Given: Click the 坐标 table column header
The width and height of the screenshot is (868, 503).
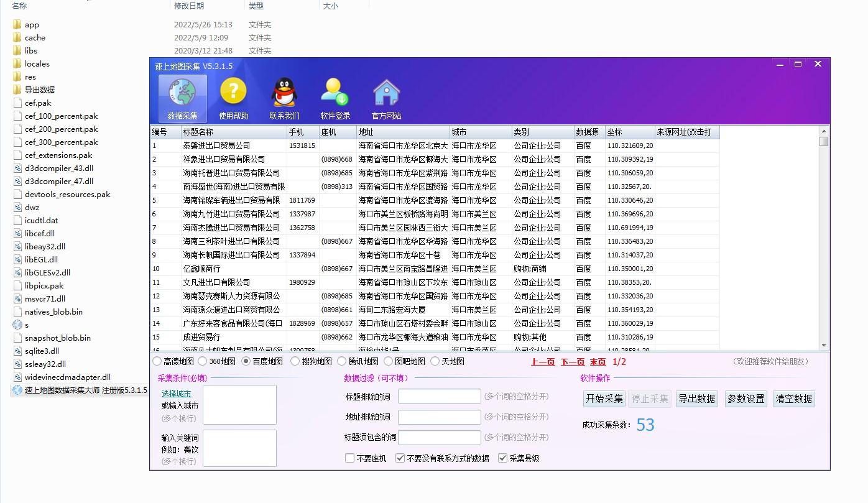Looking at the screenshot, I should [x=630, y=132].
